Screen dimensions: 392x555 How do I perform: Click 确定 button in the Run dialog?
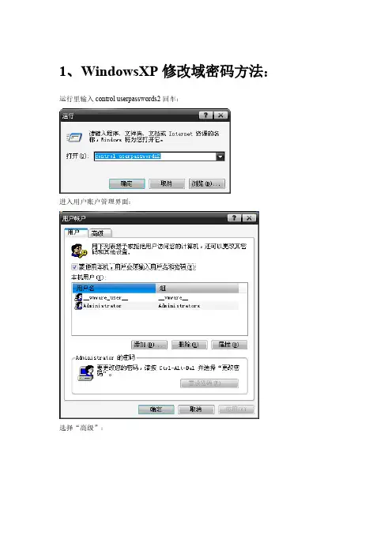point(127,183)
